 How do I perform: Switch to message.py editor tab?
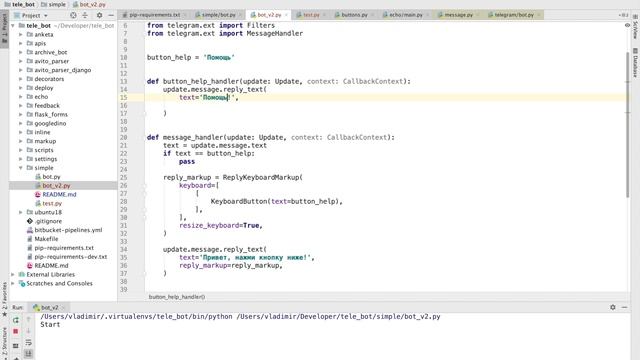point(458,15)
